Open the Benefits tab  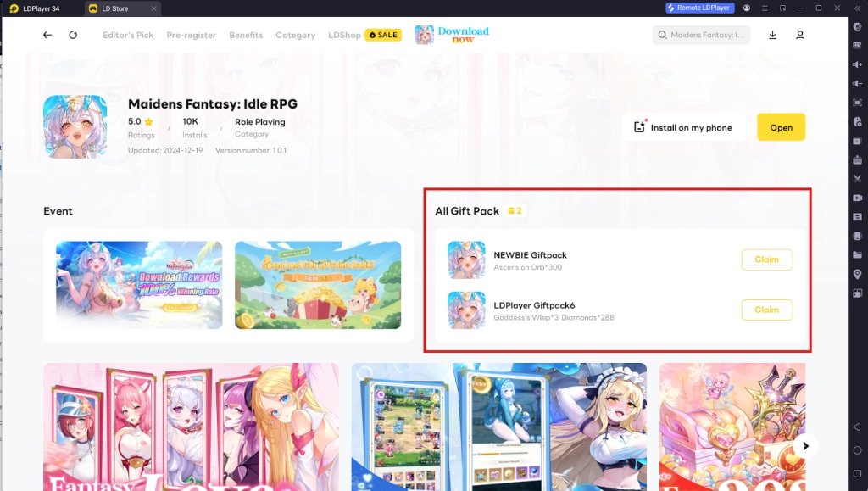[x=246, y=35]
